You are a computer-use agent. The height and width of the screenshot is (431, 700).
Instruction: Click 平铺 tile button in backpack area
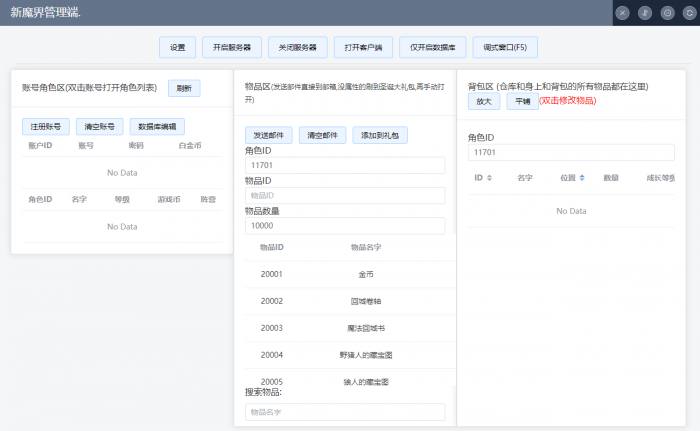522,101
